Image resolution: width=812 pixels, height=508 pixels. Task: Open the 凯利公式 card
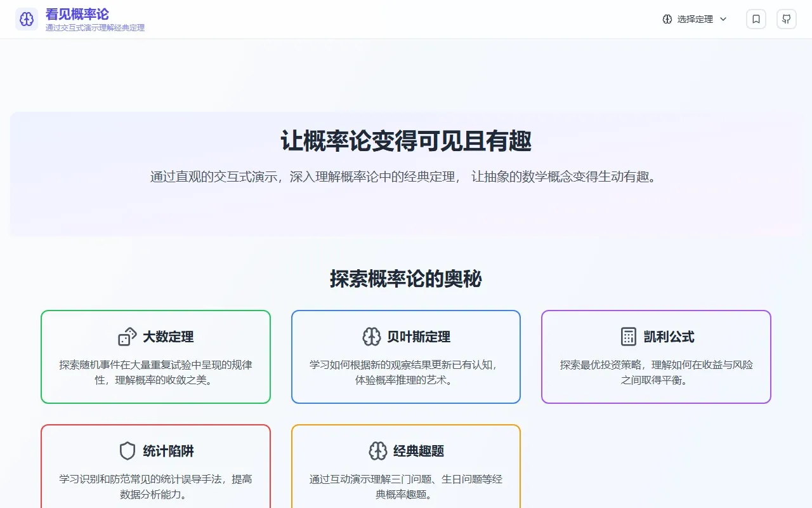coord(656,356)
